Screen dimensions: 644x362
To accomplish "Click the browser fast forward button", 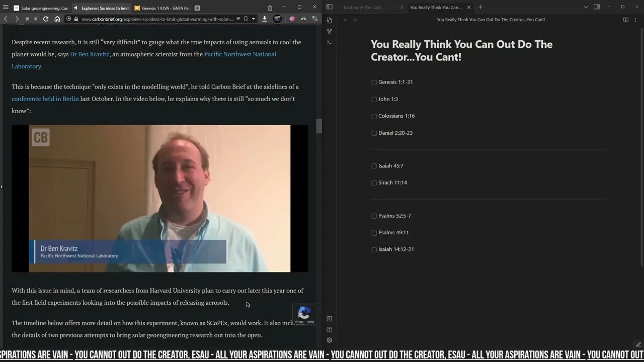I will point(35,19).
